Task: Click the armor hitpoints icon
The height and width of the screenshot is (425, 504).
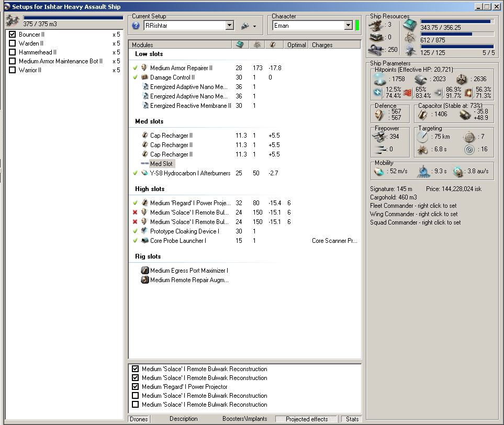Action: tap(420, 79)
